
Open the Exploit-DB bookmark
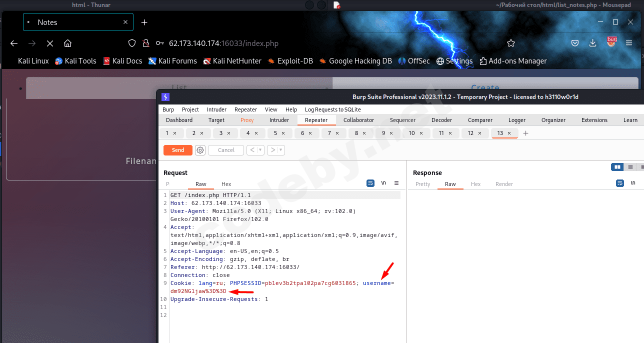294,61
